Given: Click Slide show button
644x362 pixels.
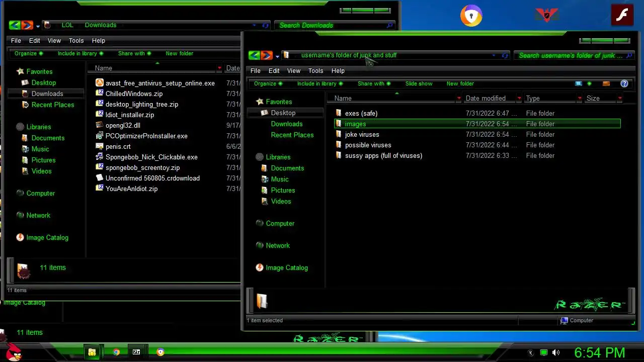Looking at the screenshot, I should pos(419,83).
